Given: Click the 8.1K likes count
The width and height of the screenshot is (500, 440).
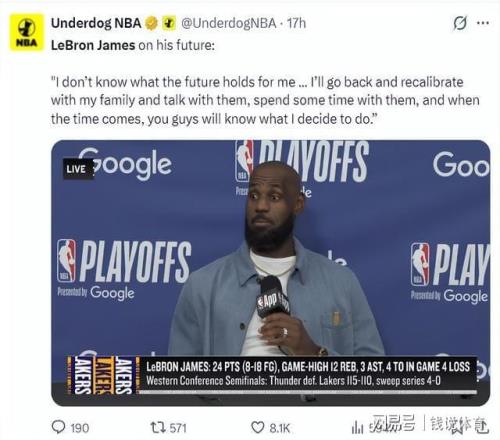Looking at the screenshot, I should (279, 428).
